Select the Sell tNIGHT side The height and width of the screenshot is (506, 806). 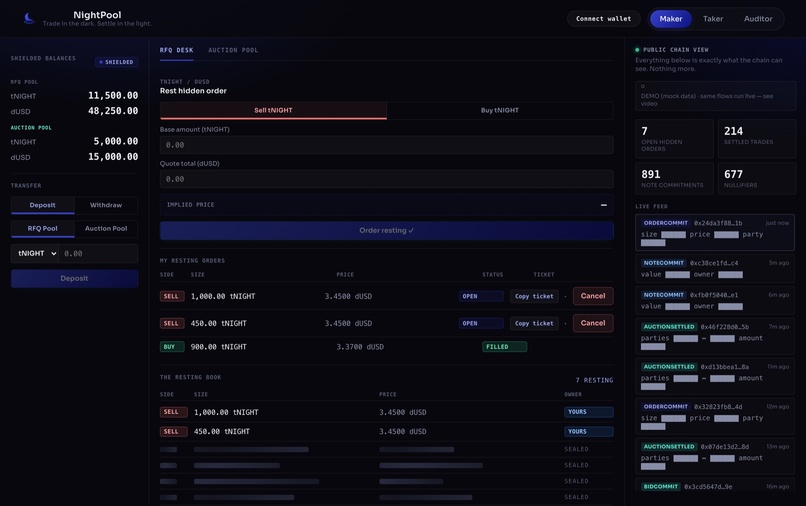click(273, 110)
